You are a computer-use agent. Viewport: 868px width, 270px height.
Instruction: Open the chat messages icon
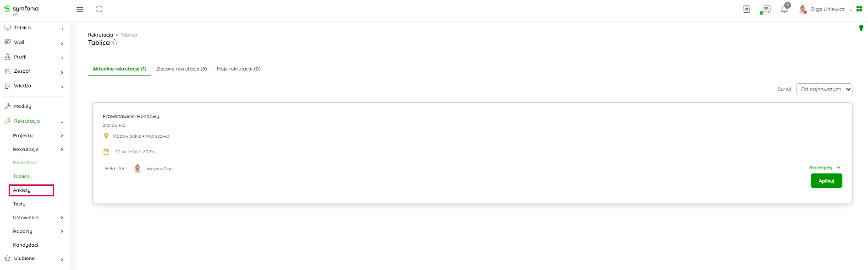click(x=765, y=9)
